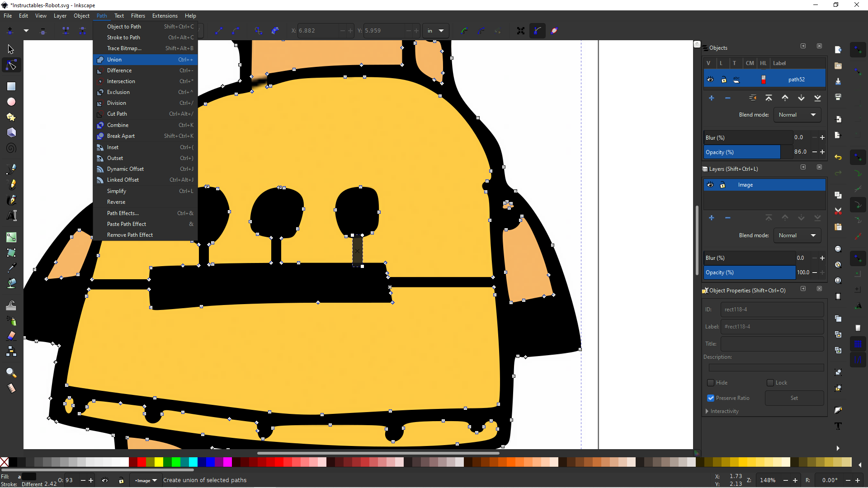Select the Rectangle tool
Viewport: 868px width, 488px height.
[x=11, y=86]
